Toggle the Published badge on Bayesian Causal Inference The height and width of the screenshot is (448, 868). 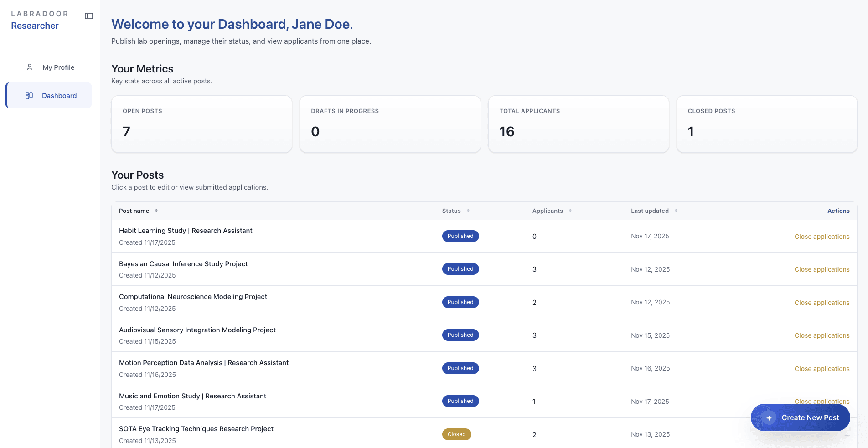[x=460, y=269]
